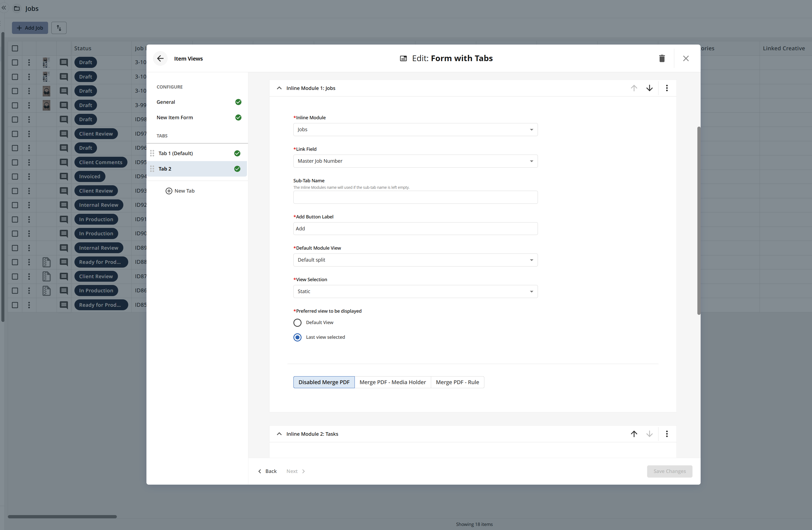Click the Add Button Label input field

click(x=415, y=229)
